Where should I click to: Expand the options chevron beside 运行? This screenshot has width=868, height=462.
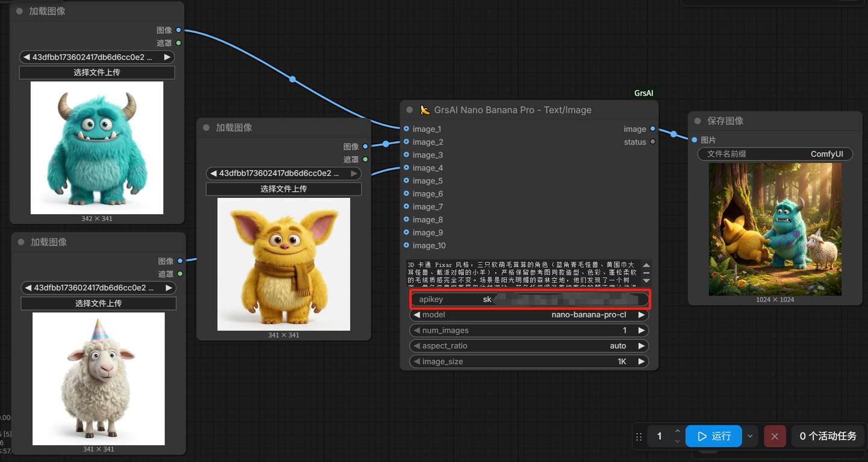tap(750, 436)
